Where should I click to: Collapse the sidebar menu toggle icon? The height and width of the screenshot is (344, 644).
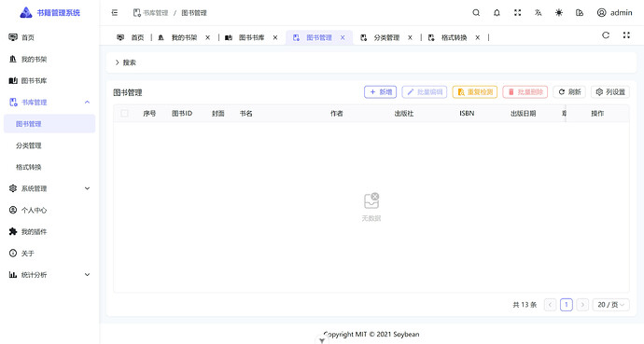tap(115, 13)
